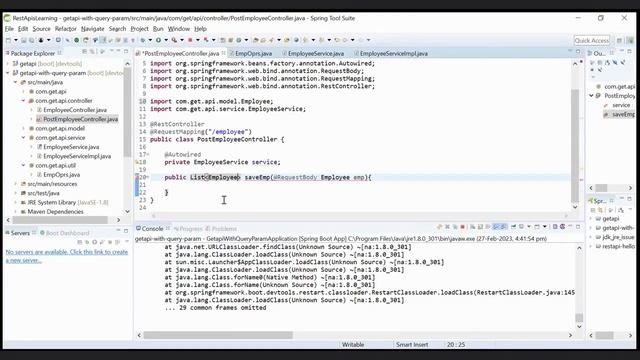Open the Window menu
This screenshot has width=640, height=360.
click(x=179, y=29)
